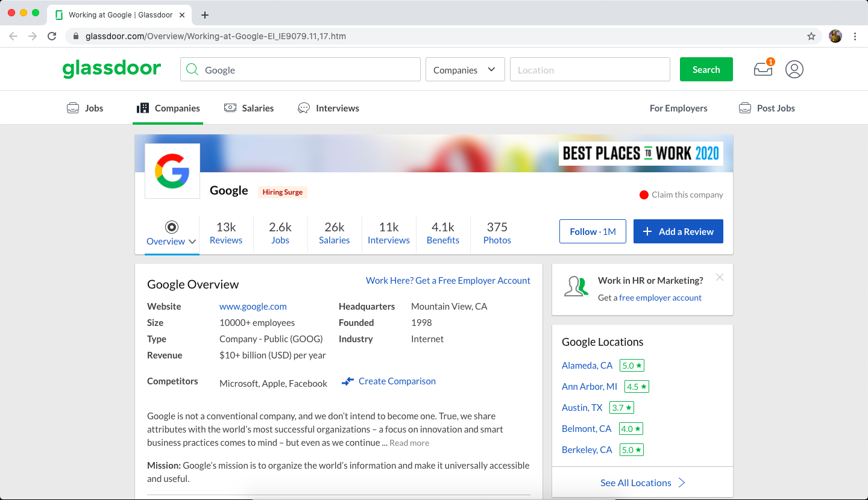
Task: Click the Follow 1M button
Action: 593,231
